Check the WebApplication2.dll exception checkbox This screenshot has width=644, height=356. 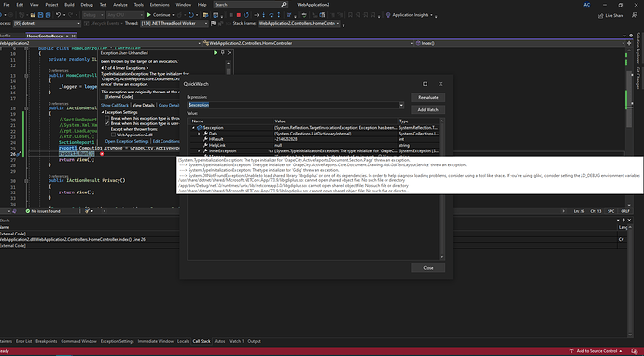(113, 135)
